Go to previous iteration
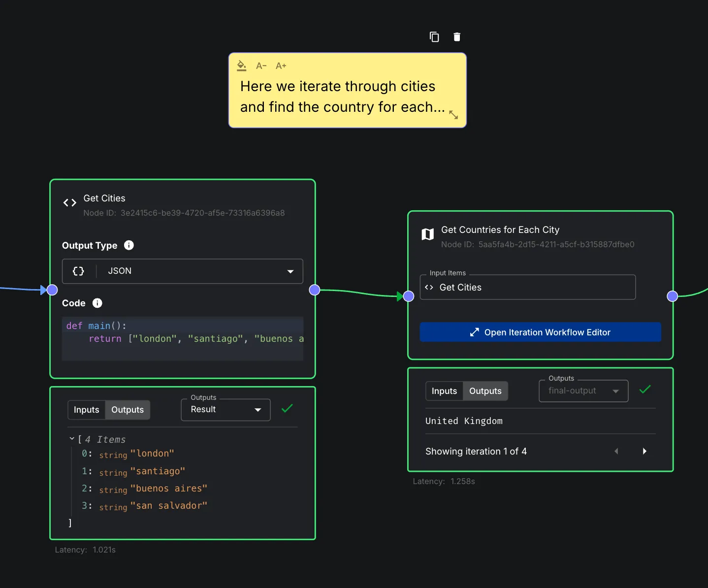Image resolution: width=708 pixels, height=588 pixels. pos(616,451)
